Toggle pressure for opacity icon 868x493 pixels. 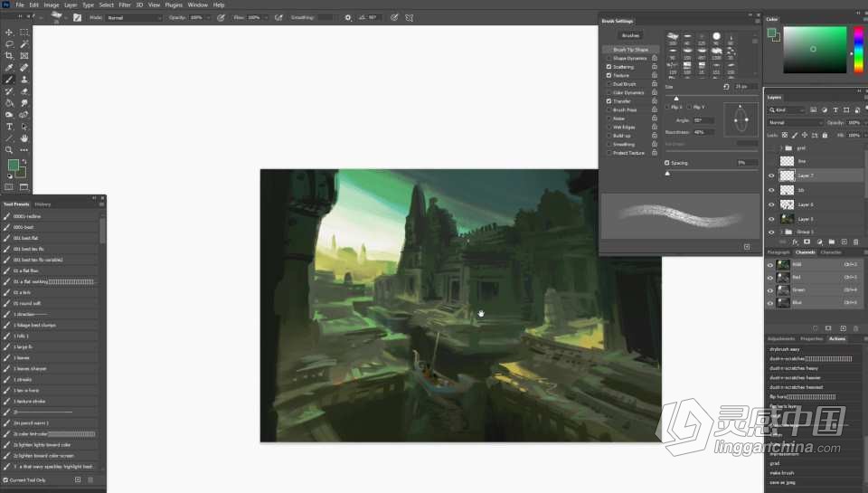click(221, 18)
